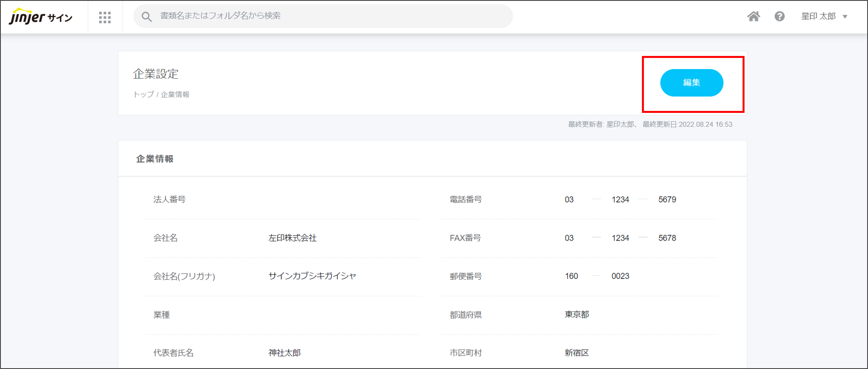Click the 星印 太郎 account name

tap(818, 16)
